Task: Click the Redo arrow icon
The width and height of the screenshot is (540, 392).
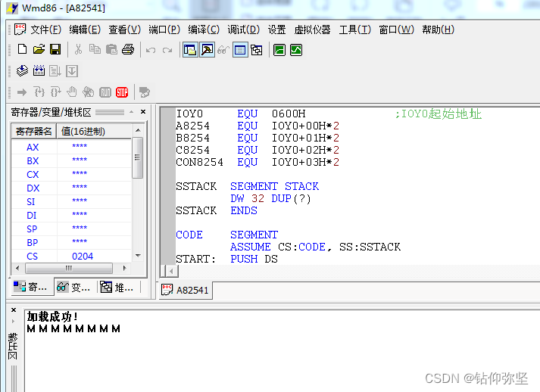Action: 167,50
